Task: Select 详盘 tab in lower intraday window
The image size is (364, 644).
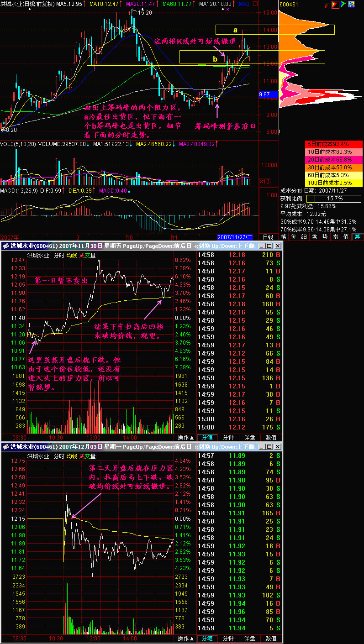Action: pos(249,638)
